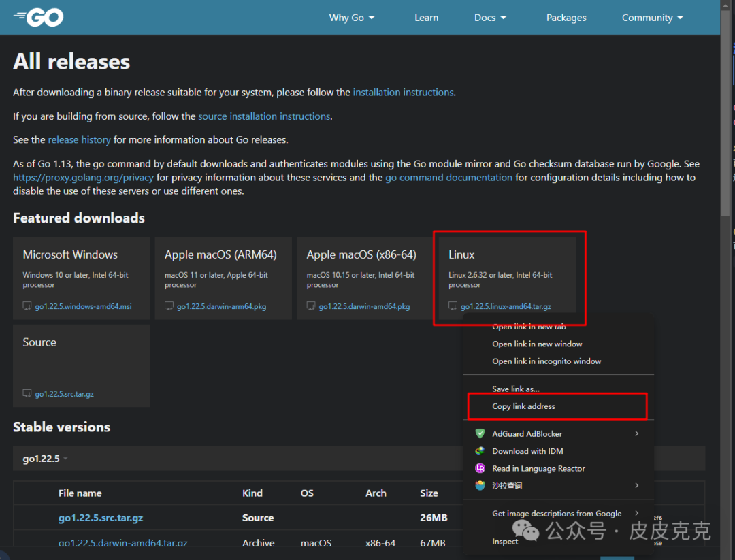
Task: Download go1.22.5.darwin-arm64.pkg
Action: (221, 306)
